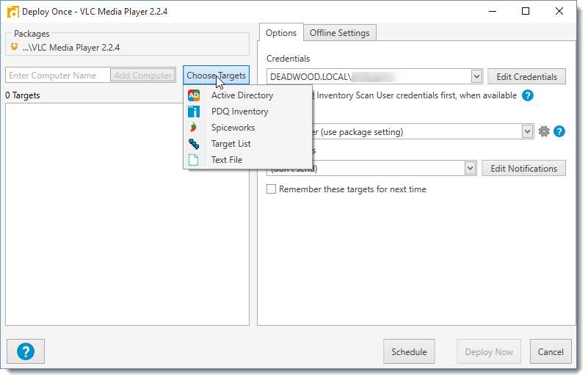Screen dimensions: 588x380
Task: Click the Edit Credentials button
Action: (x=526, y=76)
